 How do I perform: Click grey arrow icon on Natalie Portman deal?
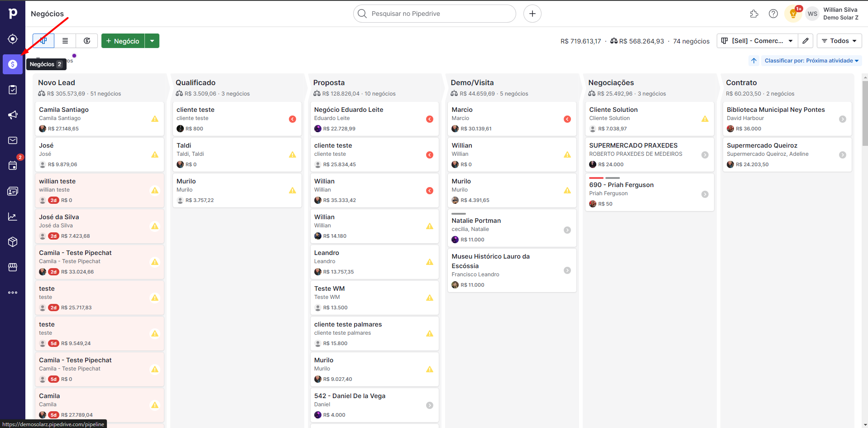click(x=567, y=230)
